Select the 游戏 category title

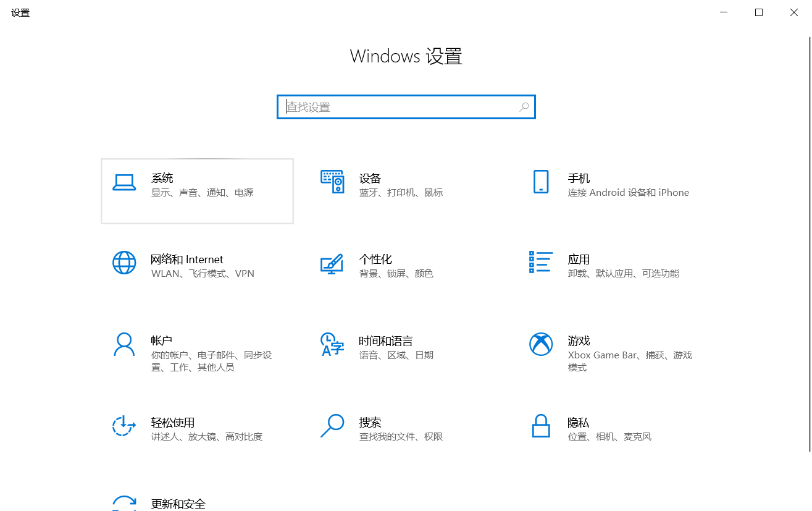pos(579,341)
